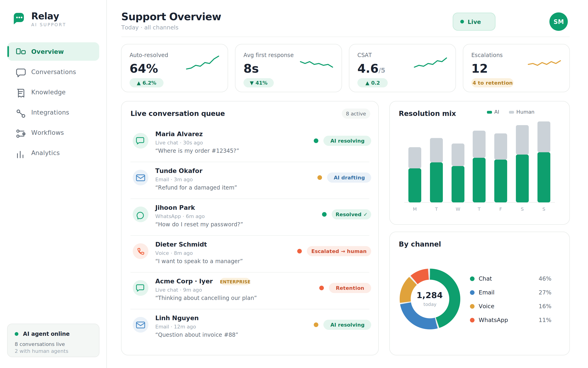Screen dimensions: 588x368
Task: Click Jihoon Park's WhatsApp icon
Action: (x=140, y=214)
